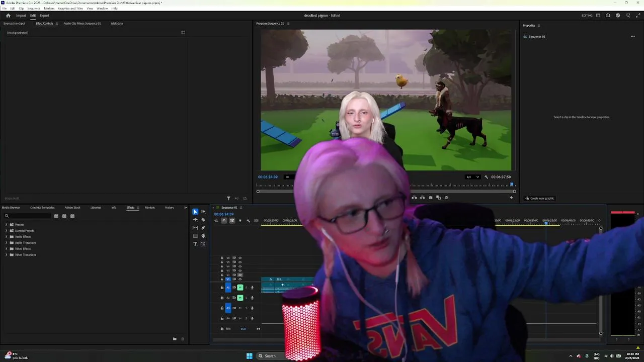Create a new custom bin in Effects
Image resolution: width=644 pixels, height=362 pixels.
(x=175, y=339)
